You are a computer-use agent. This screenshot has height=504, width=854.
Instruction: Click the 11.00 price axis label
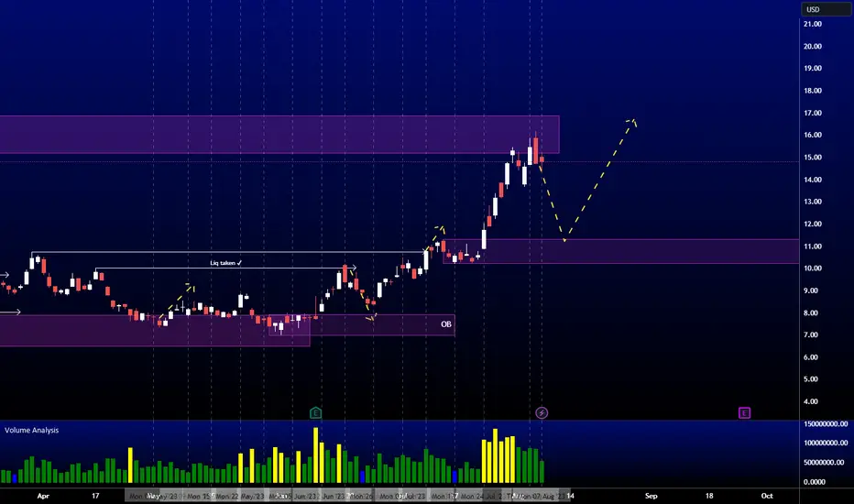[813, 247]
